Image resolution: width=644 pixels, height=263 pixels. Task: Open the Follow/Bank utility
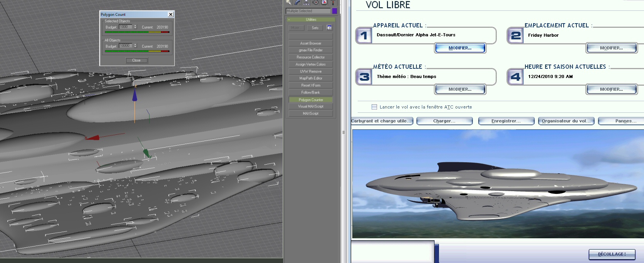click(311, 92)
